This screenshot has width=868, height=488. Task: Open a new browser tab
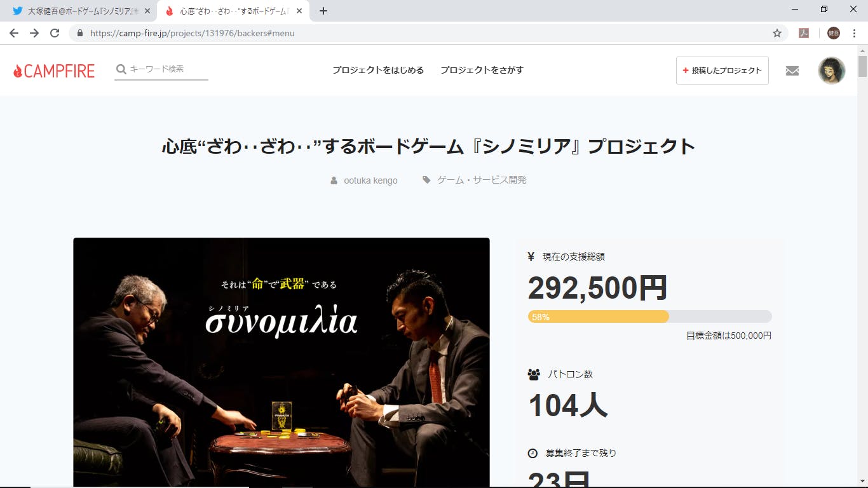(x=323, y=11)
